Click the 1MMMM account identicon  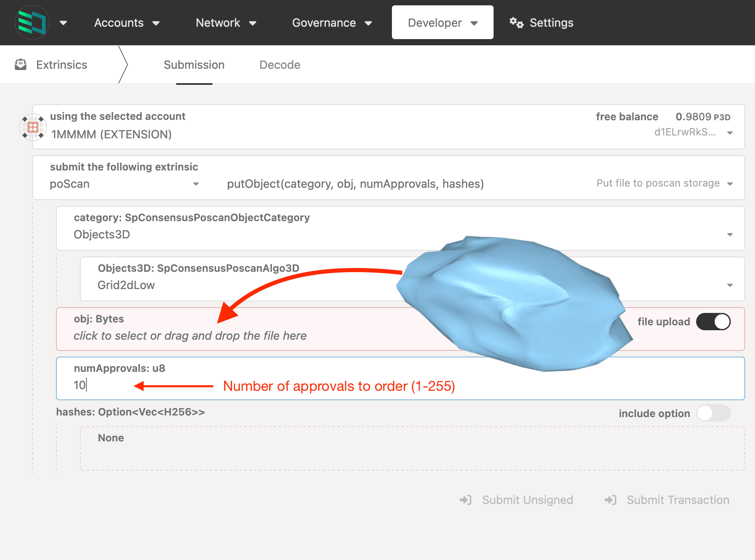pos(33,127)
